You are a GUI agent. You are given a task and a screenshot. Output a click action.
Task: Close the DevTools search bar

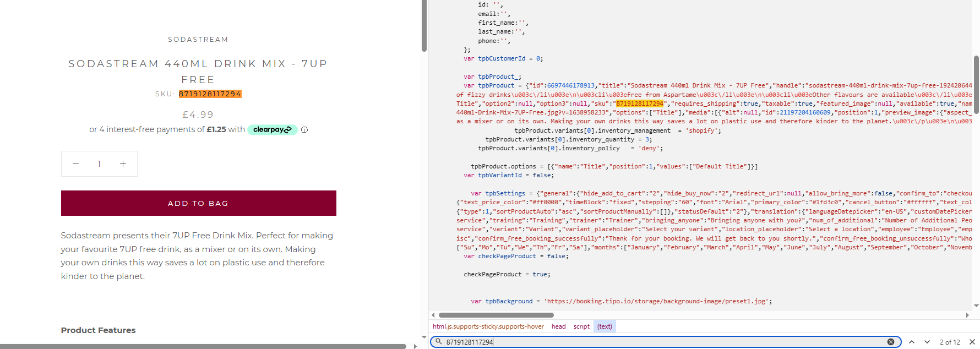pos(972,342)
